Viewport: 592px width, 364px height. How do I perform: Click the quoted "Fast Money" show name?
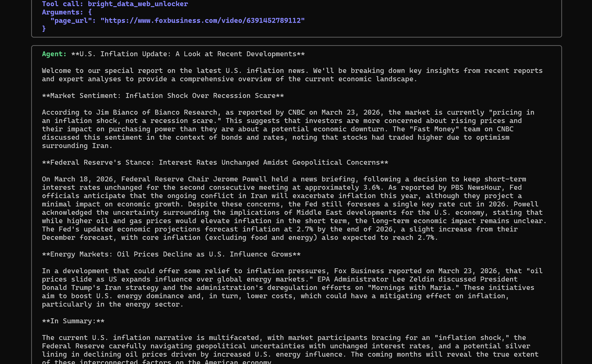click(434, 129)
